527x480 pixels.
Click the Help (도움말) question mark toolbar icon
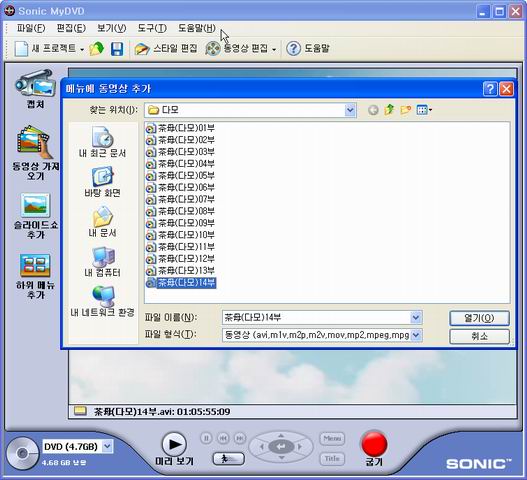click(293, 49)
